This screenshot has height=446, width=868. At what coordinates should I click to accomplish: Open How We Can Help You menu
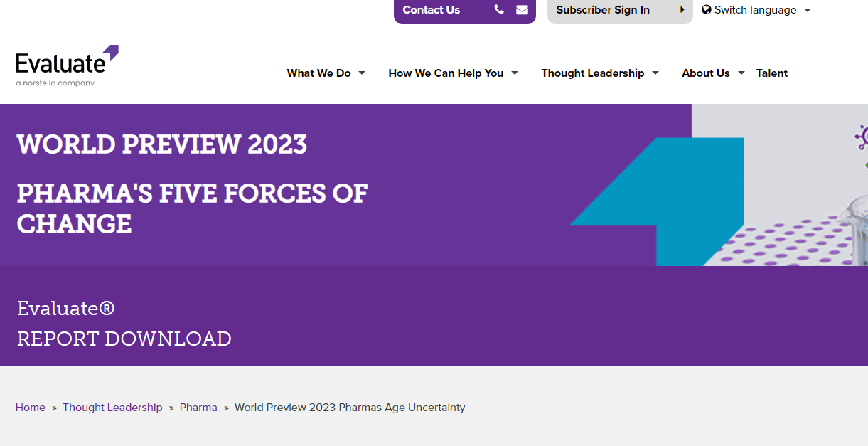click(x=446, y=73)
